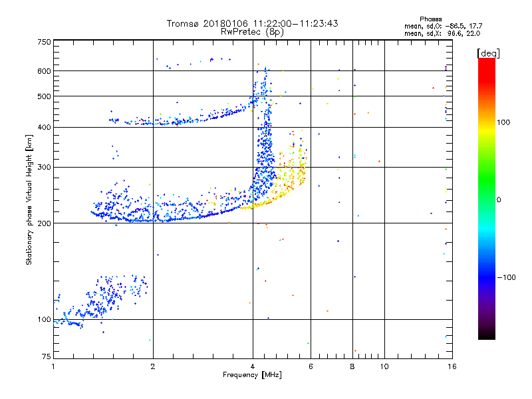Click the plot title 'Tromsø 20180106 11:22:00-11:23:43'
Image resolution: width=532 pixels, height=399 pixels.
pyautogui.click(x=252, y=23)
